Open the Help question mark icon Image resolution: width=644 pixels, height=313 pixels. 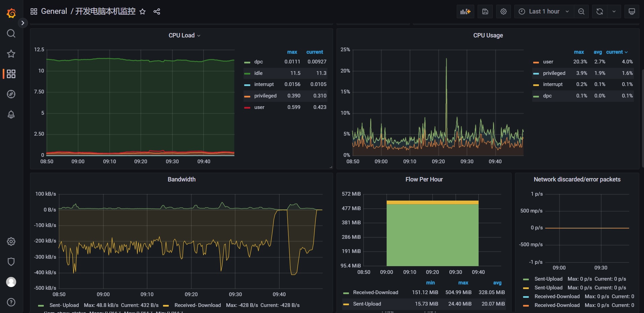click(11, 302)
